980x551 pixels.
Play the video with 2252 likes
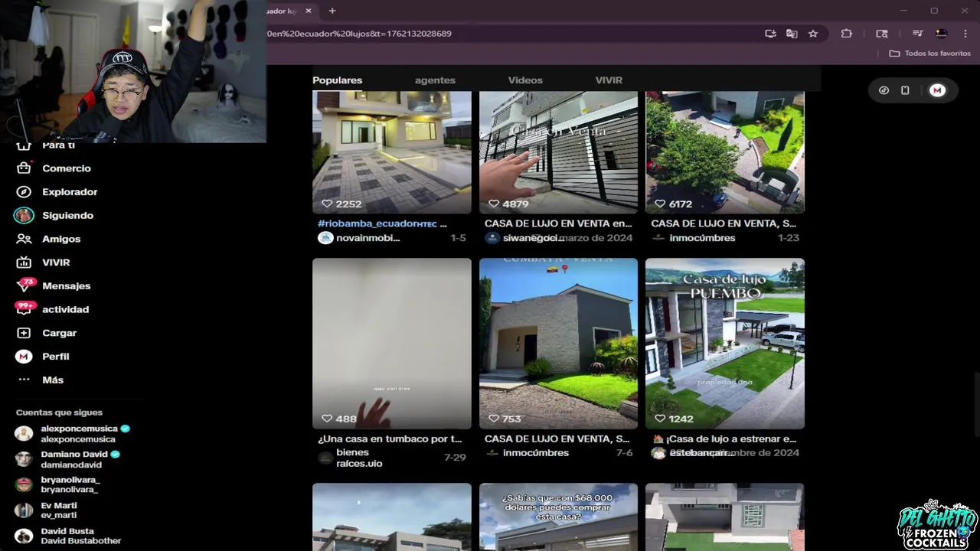[392, 152]
